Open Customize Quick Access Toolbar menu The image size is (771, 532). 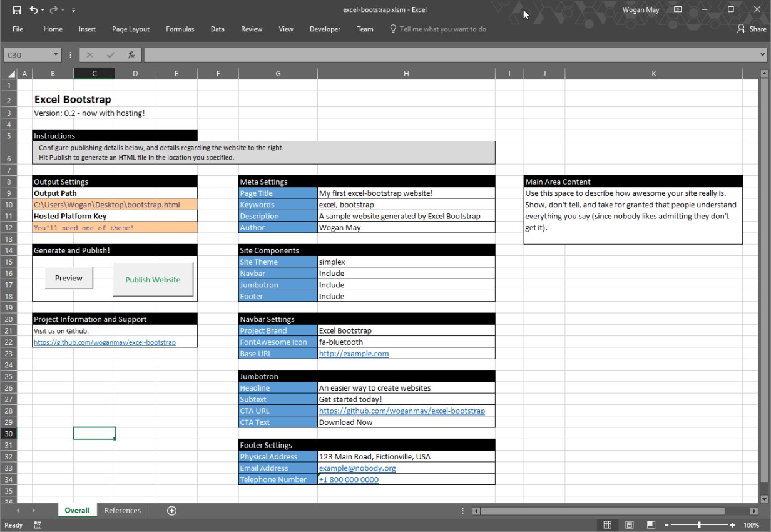coord(74,10)
